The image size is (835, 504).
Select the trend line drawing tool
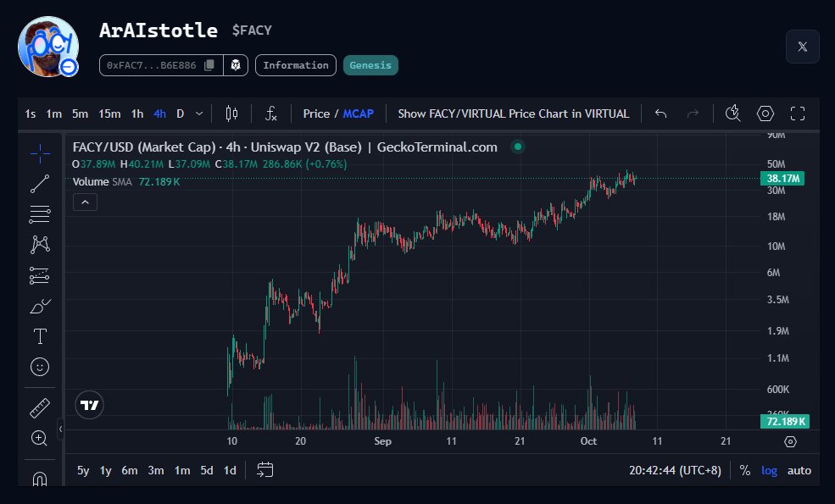[39, 183]
